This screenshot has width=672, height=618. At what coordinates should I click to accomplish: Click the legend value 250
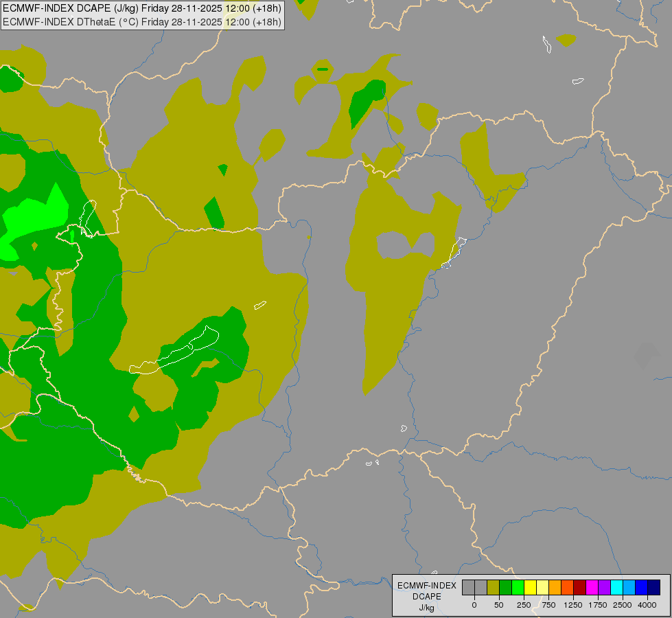click(524, 605)
